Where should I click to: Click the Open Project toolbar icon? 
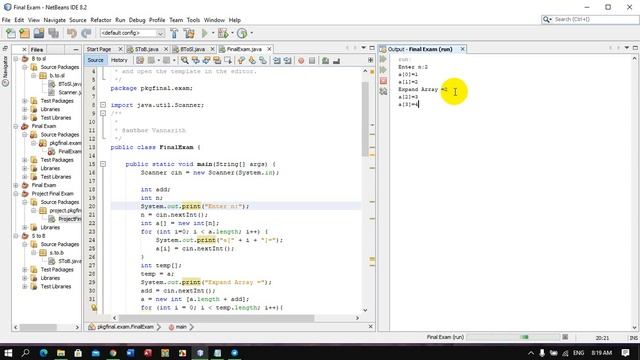click(x=39, y=33)
